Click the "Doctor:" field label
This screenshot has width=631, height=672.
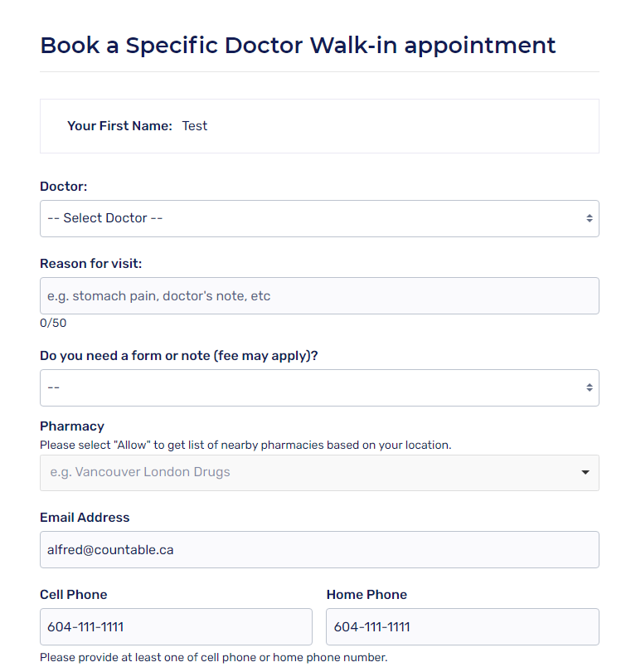pos(64,187)
